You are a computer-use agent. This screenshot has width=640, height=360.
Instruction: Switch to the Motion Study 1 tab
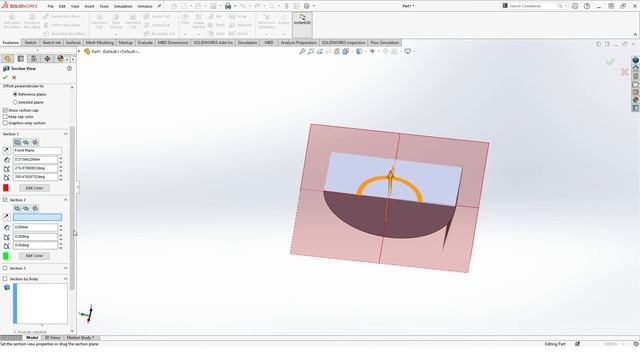coord(80,338)
